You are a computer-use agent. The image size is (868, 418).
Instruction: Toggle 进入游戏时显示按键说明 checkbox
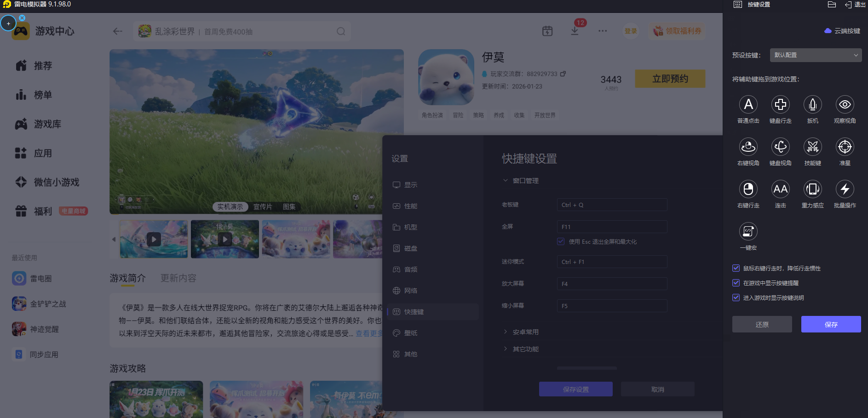(736, 298)
